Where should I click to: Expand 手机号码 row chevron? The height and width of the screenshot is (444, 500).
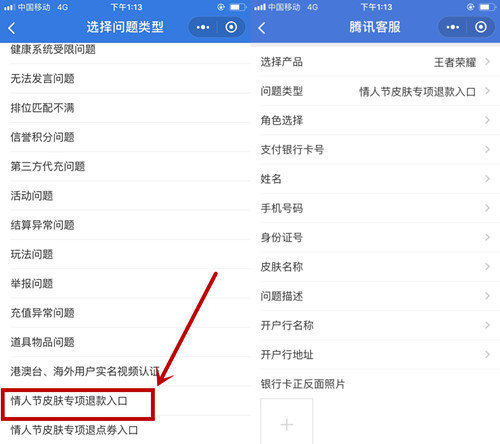(487, 208)
